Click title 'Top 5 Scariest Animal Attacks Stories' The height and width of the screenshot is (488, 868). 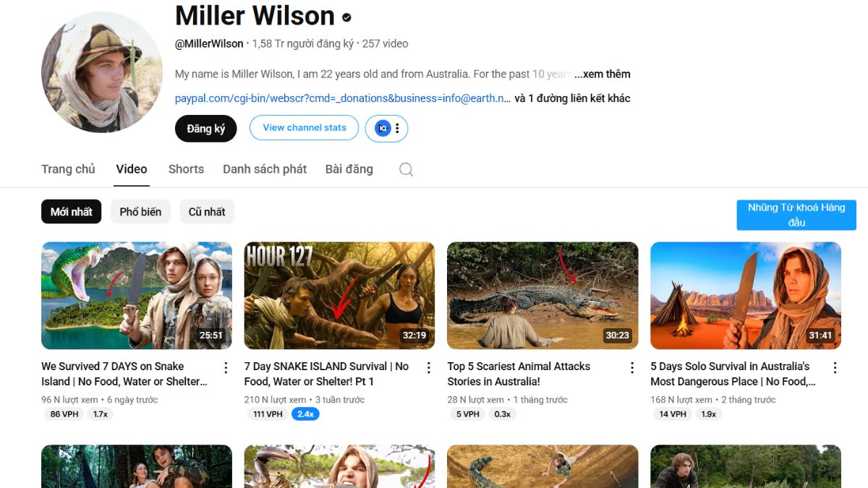tap(519, 374)
